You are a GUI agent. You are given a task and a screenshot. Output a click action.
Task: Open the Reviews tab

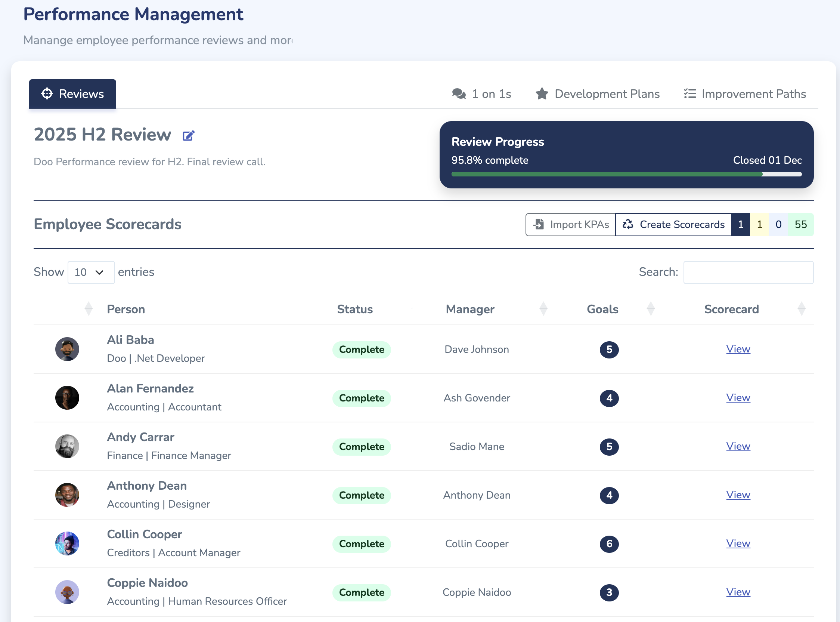click(72, 94)
